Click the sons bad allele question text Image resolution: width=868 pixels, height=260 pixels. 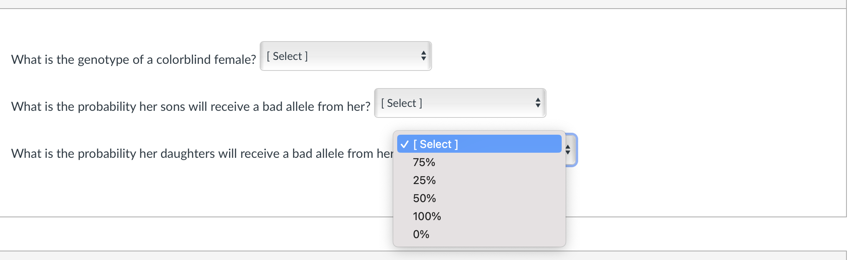(190, 107)
